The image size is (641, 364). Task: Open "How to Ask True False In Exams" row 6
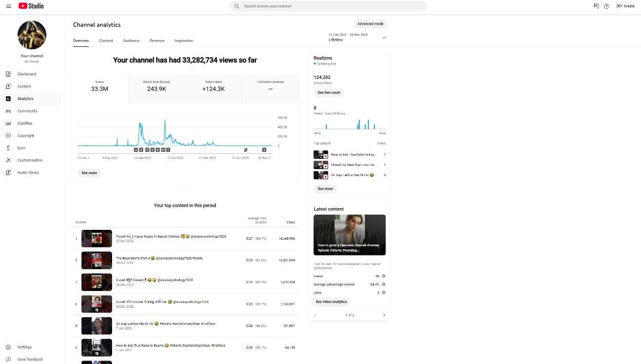(x=170, y=345)
